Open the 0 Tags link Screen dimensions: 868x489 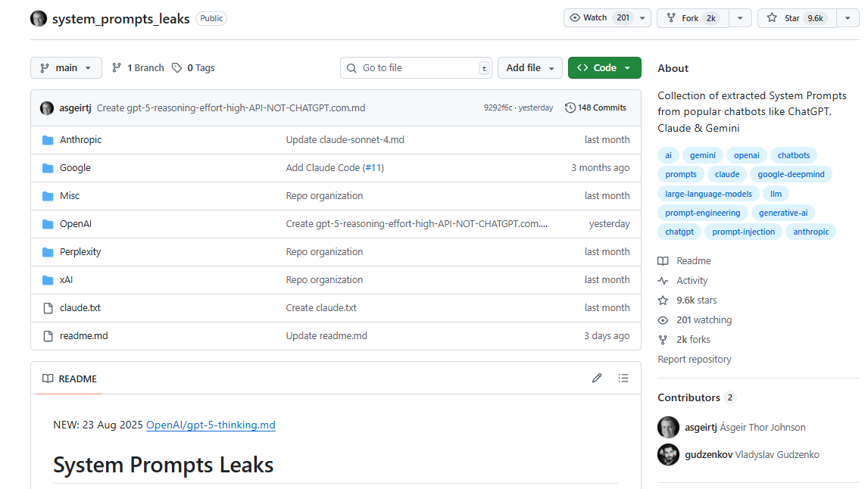click(x=193, y=67)
